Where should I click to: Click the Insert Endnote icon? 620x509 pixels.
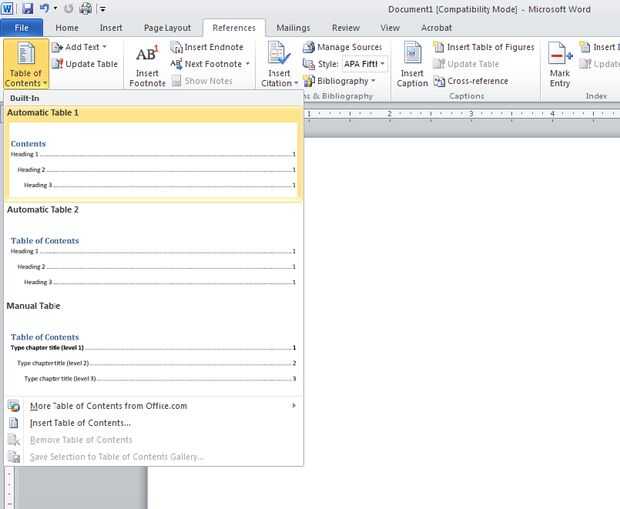coord(176,47)
